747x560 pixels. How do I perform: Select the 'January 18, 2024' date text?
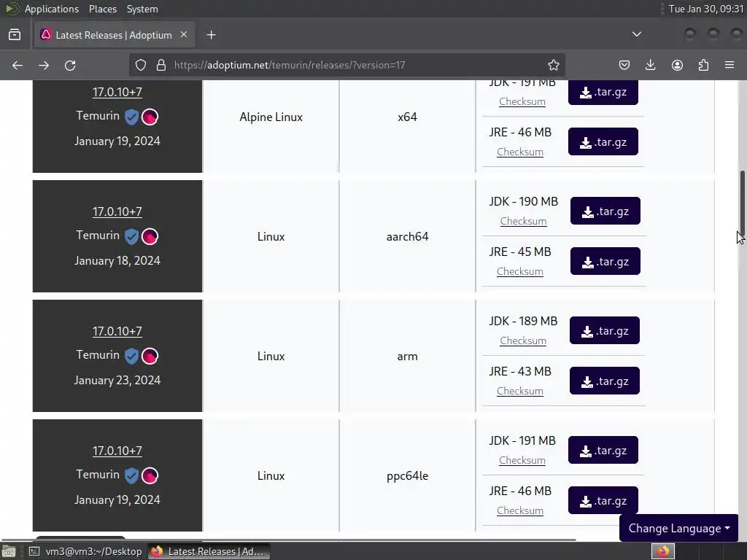click(x=117, y=260)
